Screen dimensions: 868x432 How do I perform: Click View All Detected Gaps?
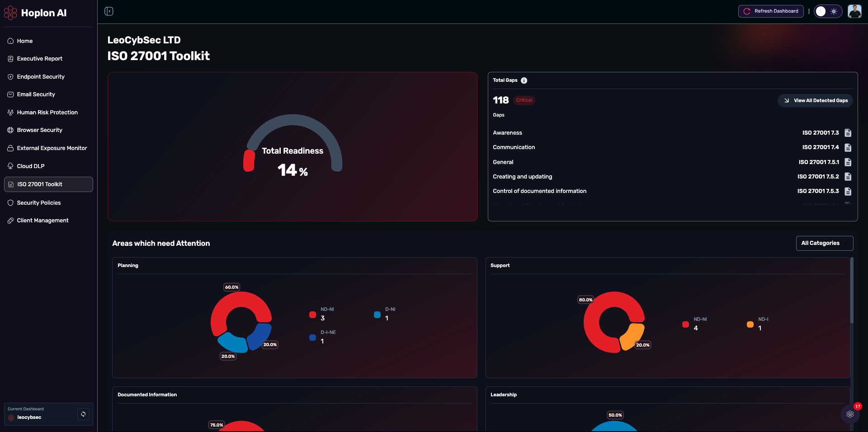(815, 100)
